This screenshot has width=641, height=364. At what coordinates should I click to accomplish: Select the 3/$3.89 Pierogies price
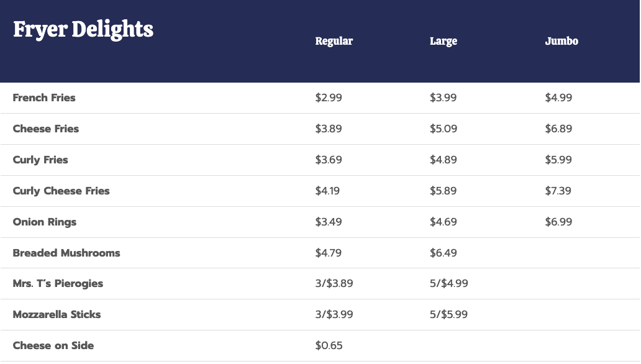pos(334,283)
